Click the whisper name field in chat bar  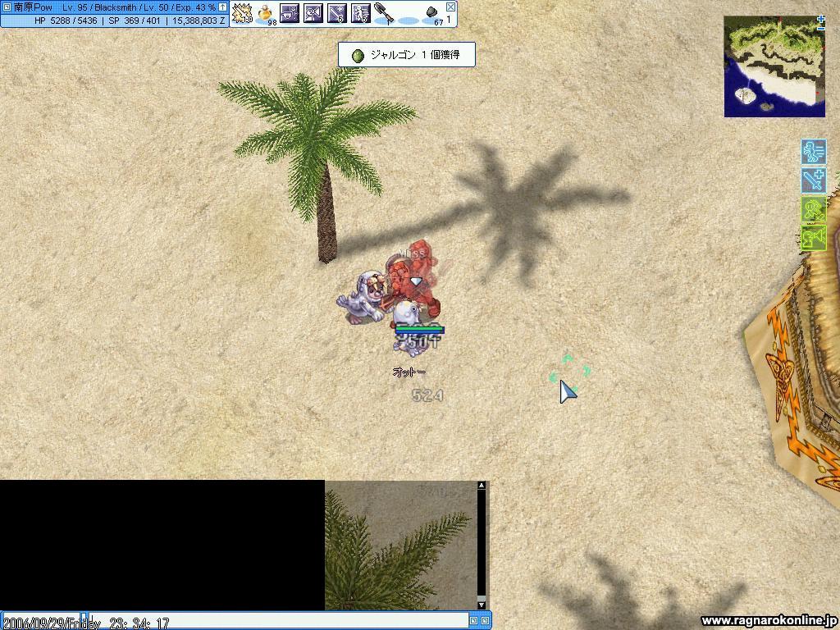[42, 622]
